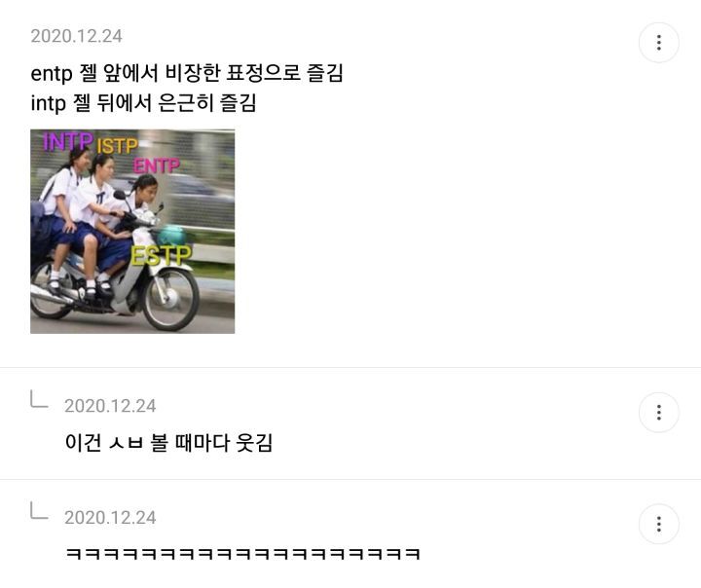Click the pink ENTP label in the image
Image resolution: width=701 pixels, height=588 pixels.
coord(157,165)
